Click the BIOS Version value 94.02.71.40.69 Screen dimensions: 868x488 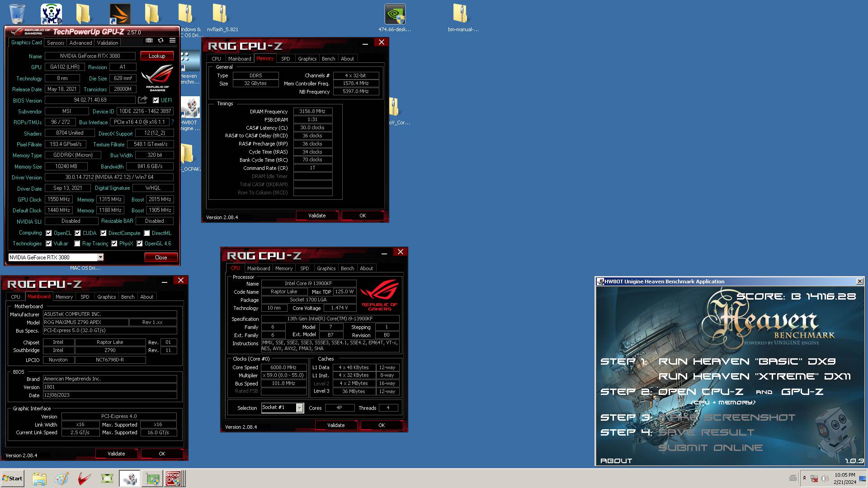[x=90, y=100]
